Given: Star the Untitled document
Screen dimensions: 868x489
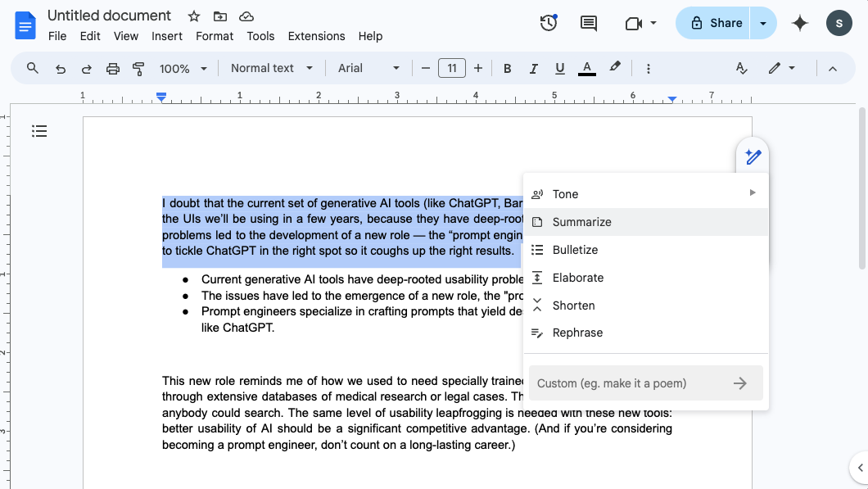Looking at the screenshot, I should tap(192, 16).
